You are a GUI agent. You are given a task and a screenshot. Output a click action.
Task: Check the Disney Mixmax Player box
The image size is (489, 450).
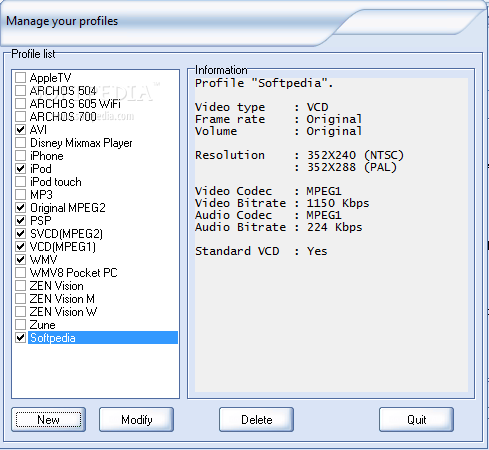(x=21, y=142)
